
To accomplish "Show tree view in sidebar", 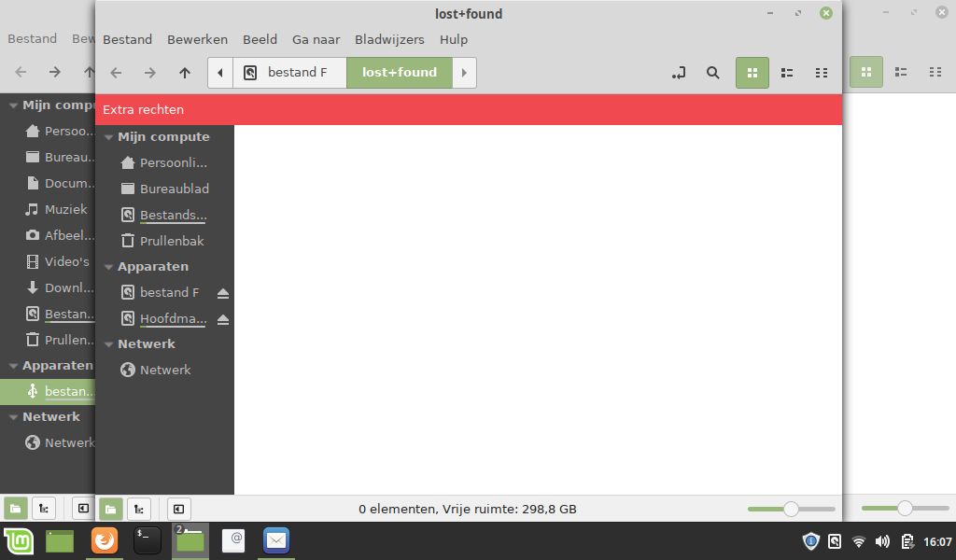I will 139,509.
